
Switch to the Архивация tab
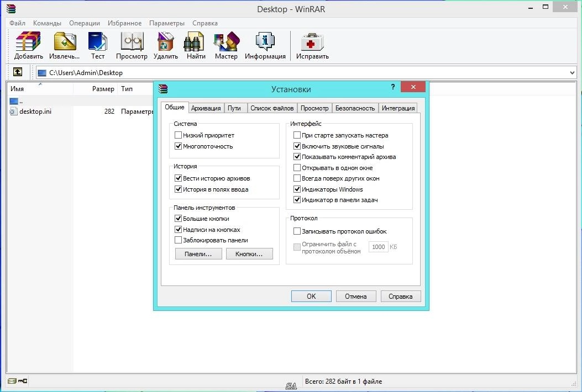click(x=206, y=108)
